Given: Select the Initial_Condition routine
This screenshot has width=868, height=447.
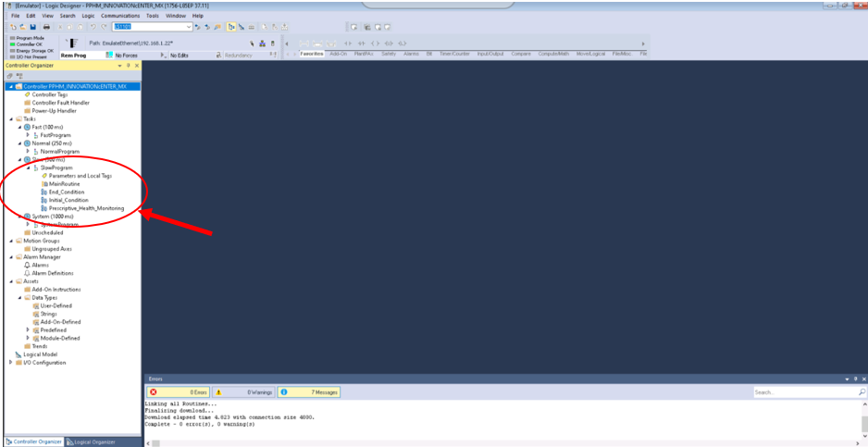Looking at the screenshot, I should click(68, 200).
